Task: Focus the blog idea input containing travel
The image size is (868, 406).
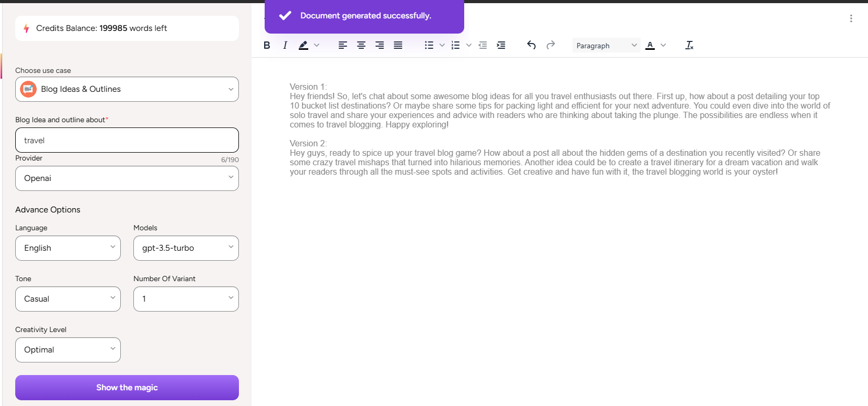Action: [x=127, y=140]
